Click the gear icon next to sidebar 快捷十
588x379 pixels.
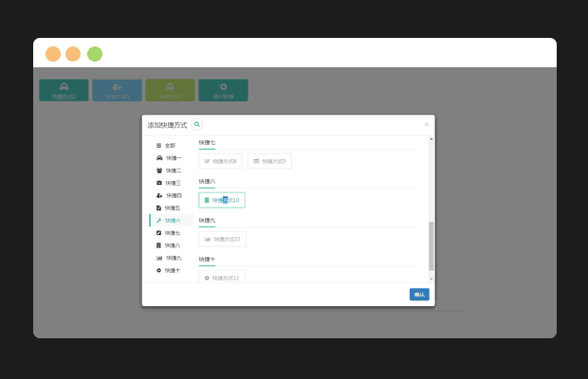coord(158,270)
